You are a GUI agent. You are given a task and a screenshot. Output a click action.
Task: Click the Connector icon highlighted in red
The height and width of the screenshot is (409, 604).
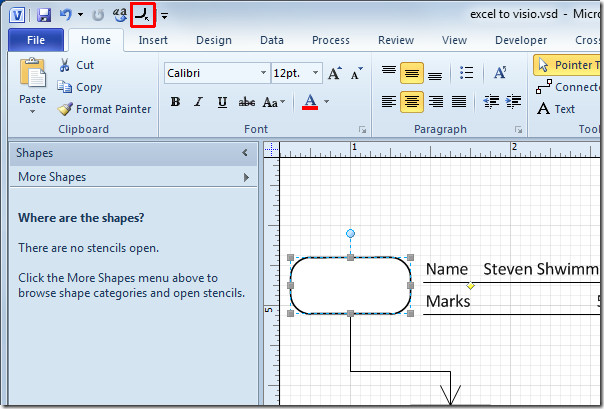pyautogui.click(x=143, y=15)
